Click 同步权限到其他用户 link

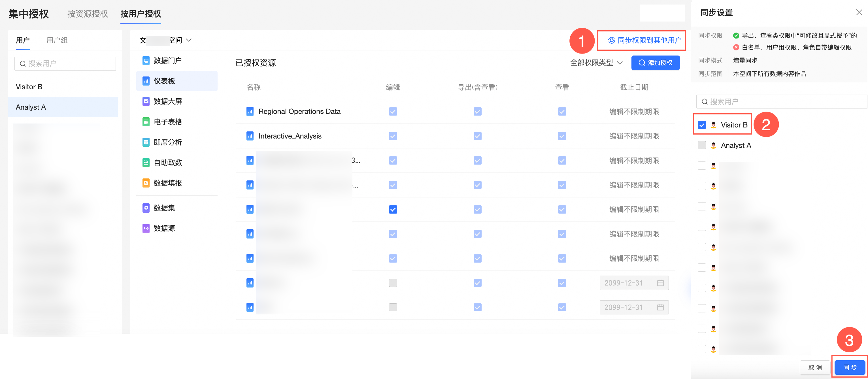tap(644, 41)
